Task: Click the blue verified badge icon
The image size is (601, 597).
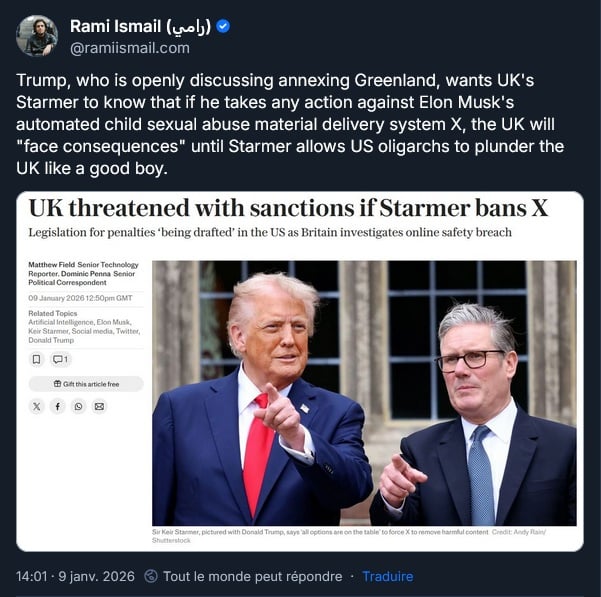Action: pyautogui.click(x=223, y=26)
